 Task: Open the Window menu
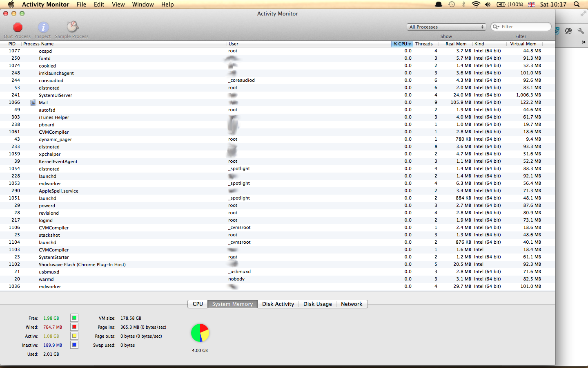pyautogui.click(x=143, y=4)
